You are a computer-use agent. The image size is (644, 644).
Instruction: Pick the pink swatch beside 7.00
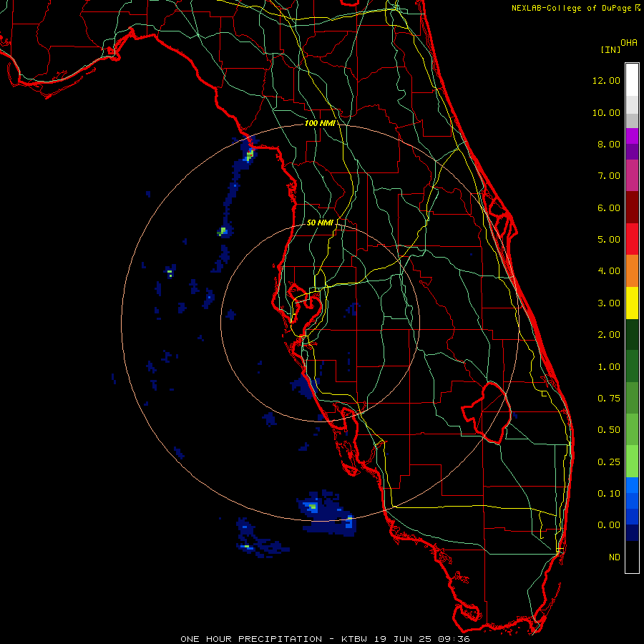[x=632, y=175]
